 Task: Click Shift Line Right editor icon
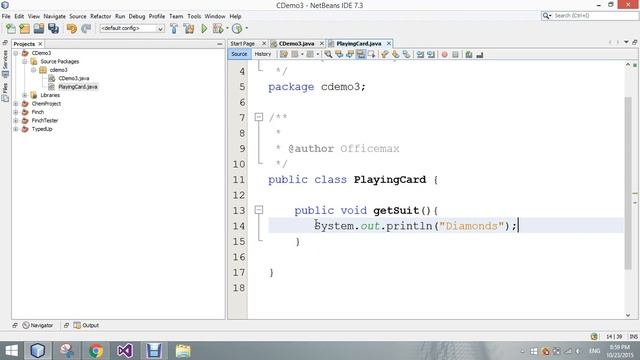[431, 54]
